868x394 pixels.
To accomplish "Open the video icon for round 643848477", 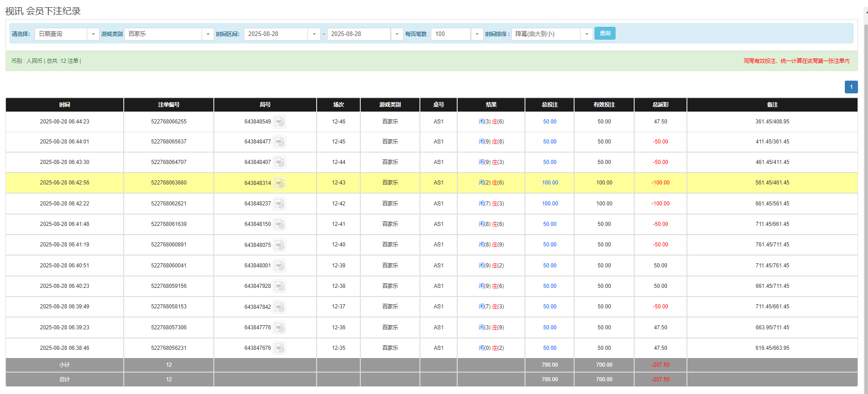I will (279, 142).
